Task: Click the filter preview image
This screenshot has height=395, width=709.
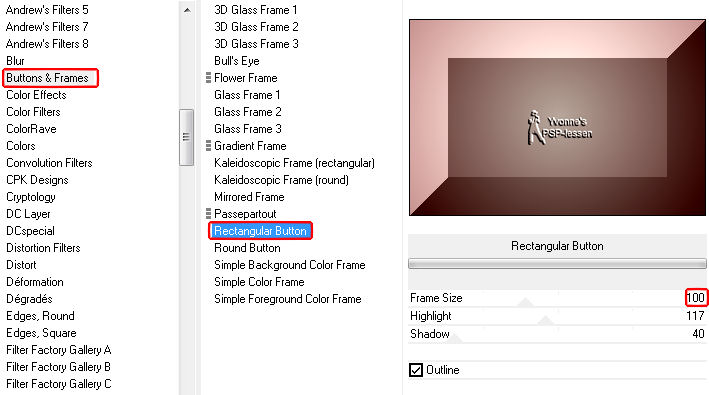Action: point(557,118)
